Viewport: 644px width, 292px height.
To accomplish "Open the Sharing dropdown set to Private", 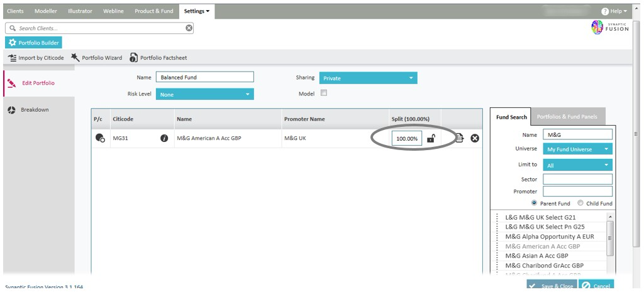I will (369, 78).
